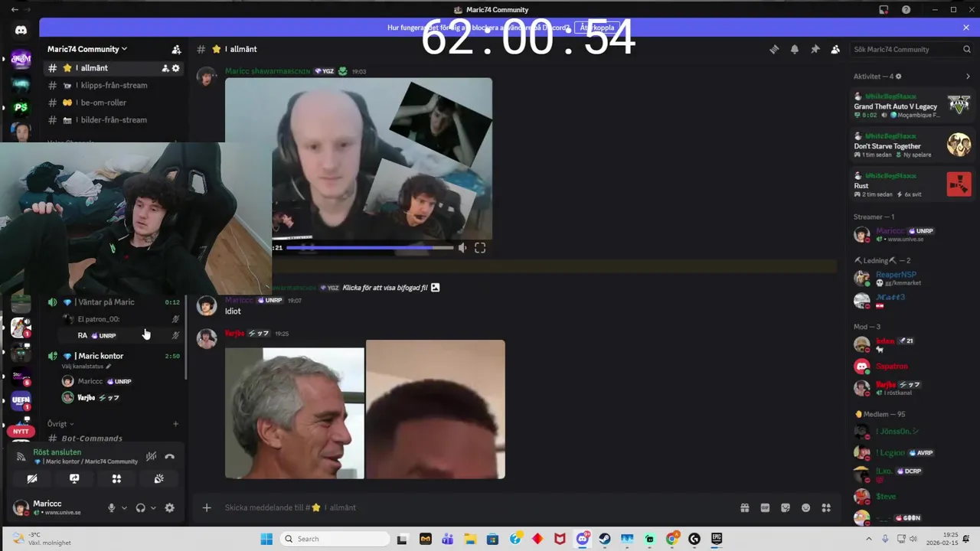
Task: Open user settings gear
Action: 169,507
